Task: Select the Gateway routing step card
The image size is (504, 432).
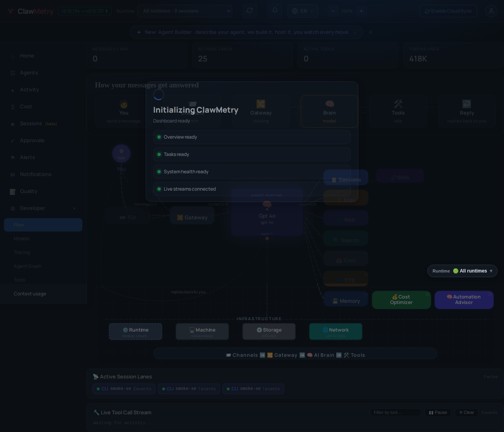Action: [261, 111]
